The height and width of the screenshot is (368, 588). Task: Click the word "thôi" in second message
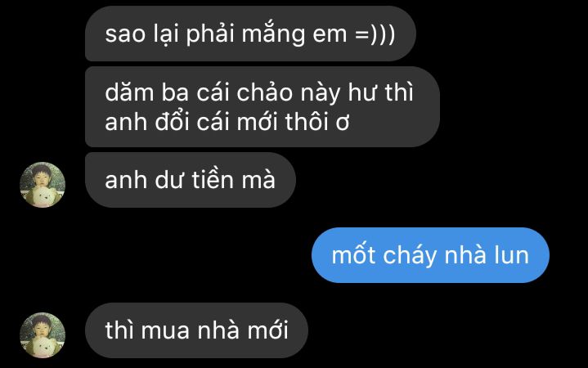307,122
